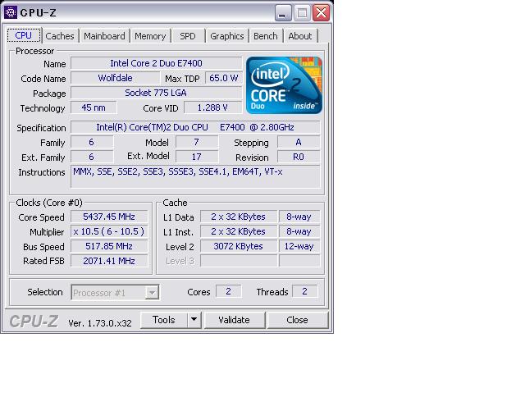Image resolution: width=525 pixels, height=420 pixels.
Task: Select the CPU tab
Action: pyautogui.click(x=24, y=35)
